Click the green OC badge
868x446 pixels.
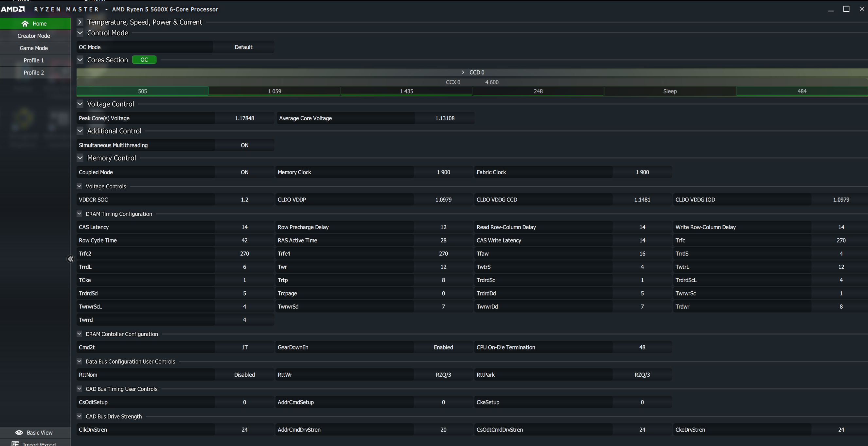(144, 60)
